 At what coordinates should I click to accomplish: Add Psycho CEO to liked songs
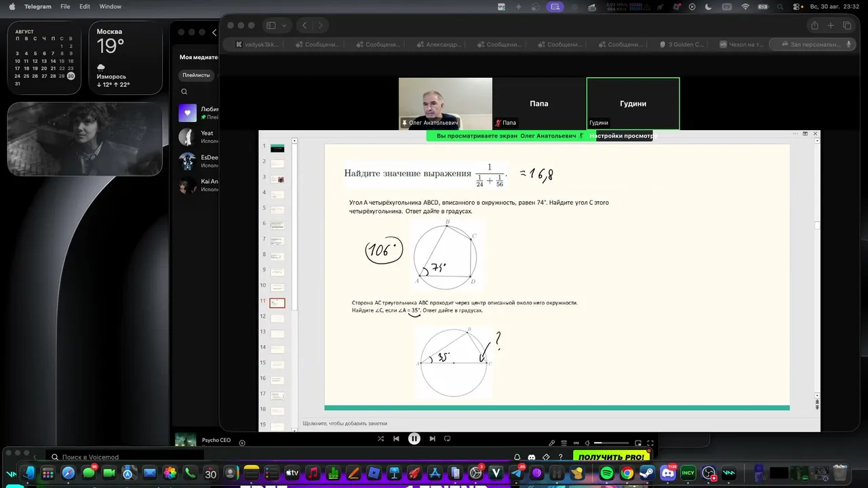[x=242, y=443]
